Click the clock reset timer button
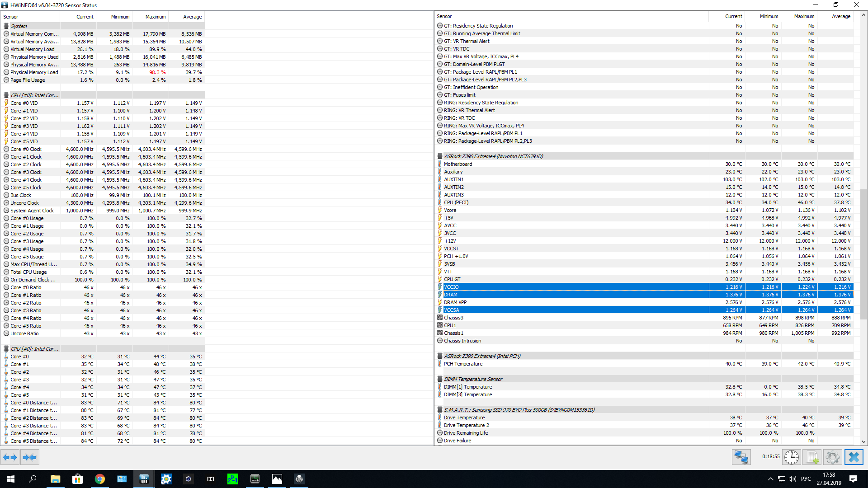Image resolution: width=868 pixels, height=488 pixels. pos(791,457)
